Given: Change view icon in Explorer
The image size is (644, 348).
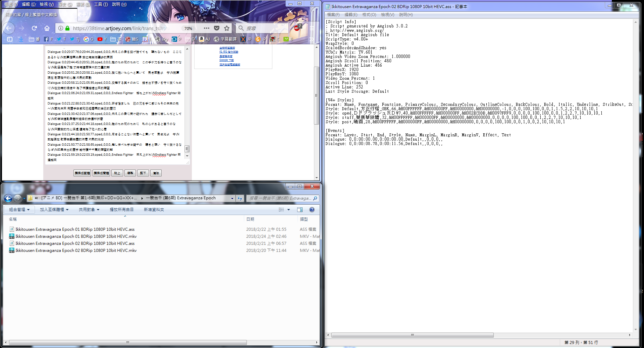Looking at the screenshot, I should [281, 210].
